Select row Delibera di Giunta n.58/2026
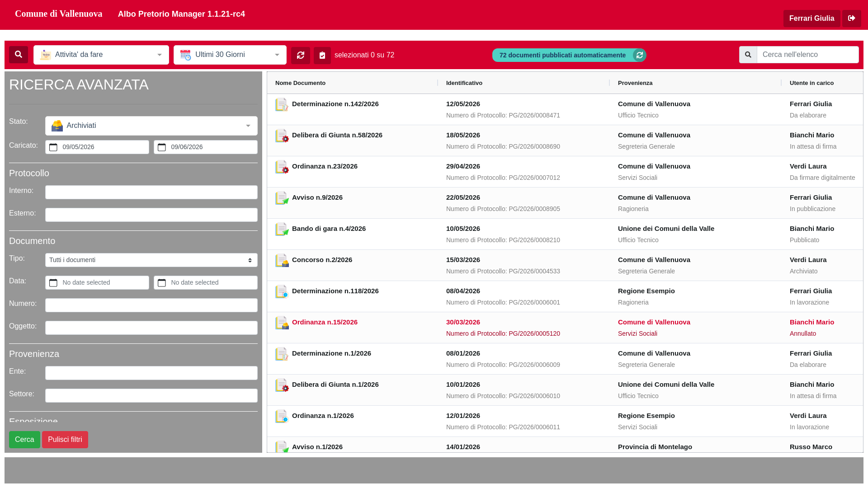 coord(565,141)
